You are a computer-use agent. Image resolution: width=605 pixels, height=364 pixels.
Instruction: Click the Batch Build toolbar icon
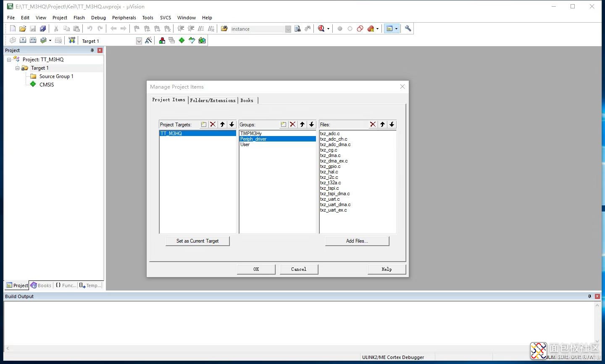43,40
